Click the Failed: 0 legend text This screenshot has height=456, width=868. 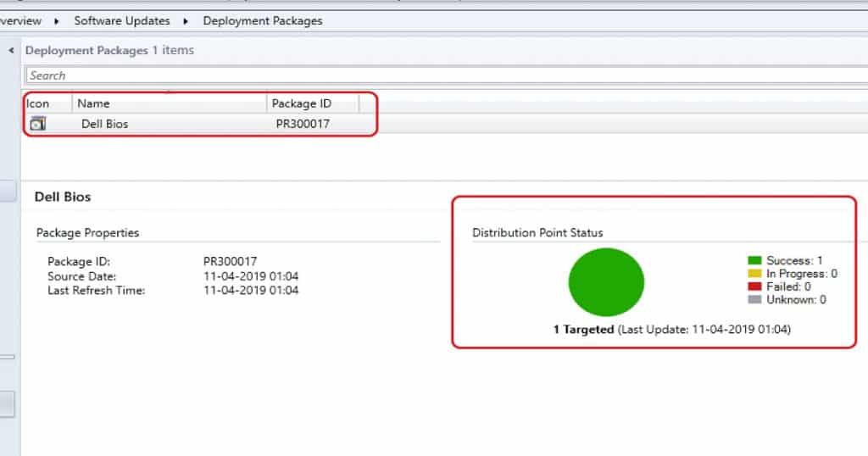tap(788, 286)
